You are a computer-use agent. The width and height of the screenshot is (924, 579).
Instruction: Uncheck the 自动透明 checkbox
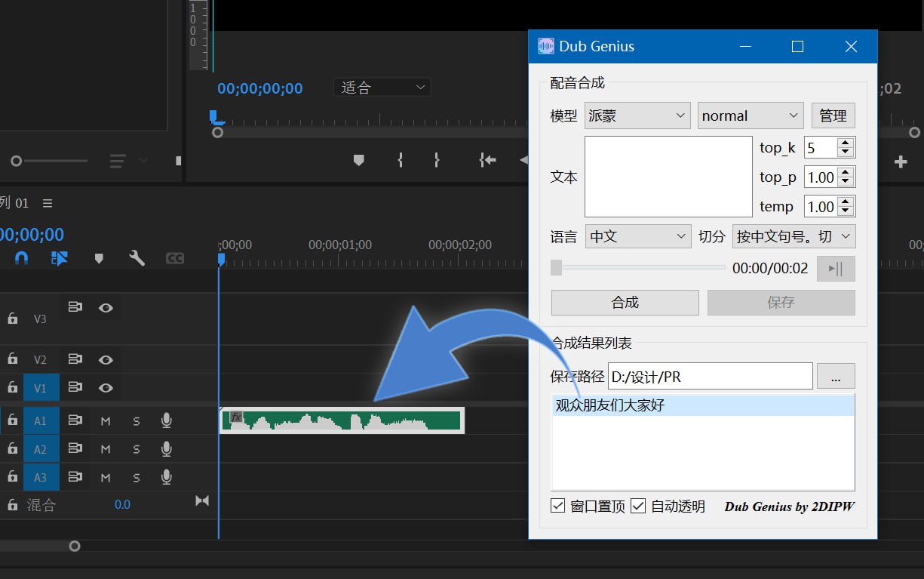point(638,506)
